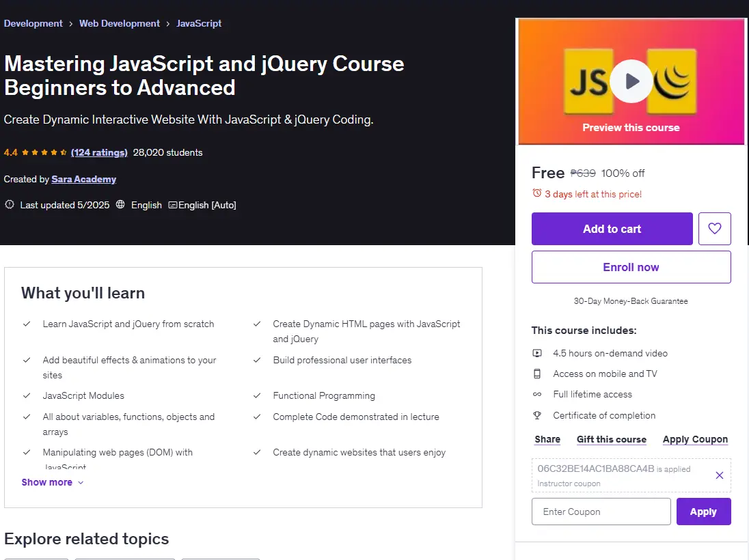The width and height of the screenshot is (749, 560).
Task: Open the Development breadcrumb
Action: pos(33,23)
